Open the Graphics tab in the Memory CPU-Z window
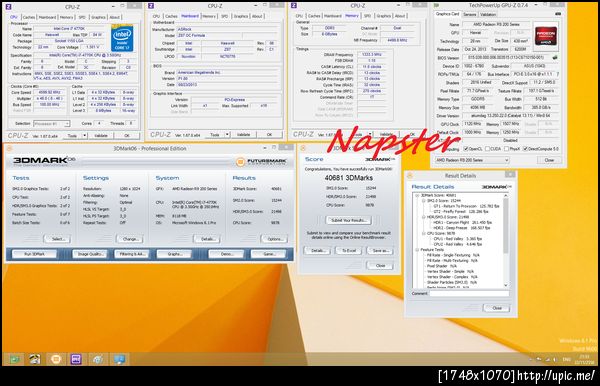Image resolution: width=600 pixels, height=386 pixels. (383, 16)
